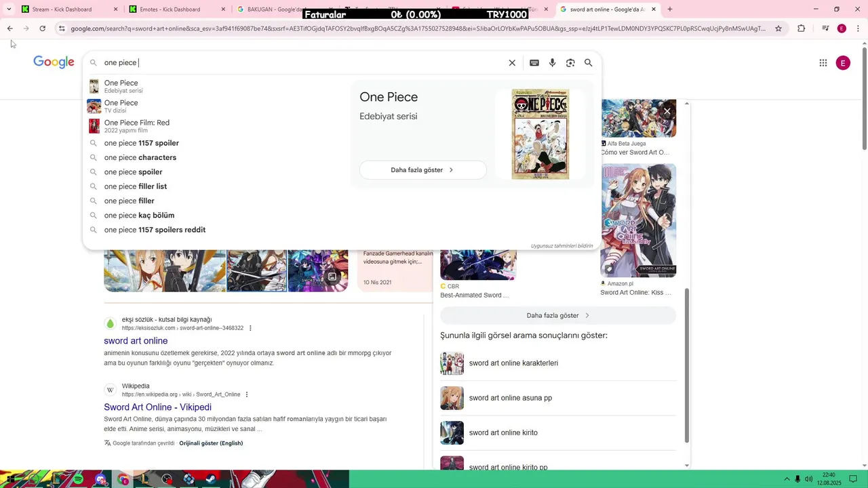Report Uygunsuz tahminleri bildirin link
Image resolution: width=868 pixels, height=488 pixels.
(x=561, y=246)
